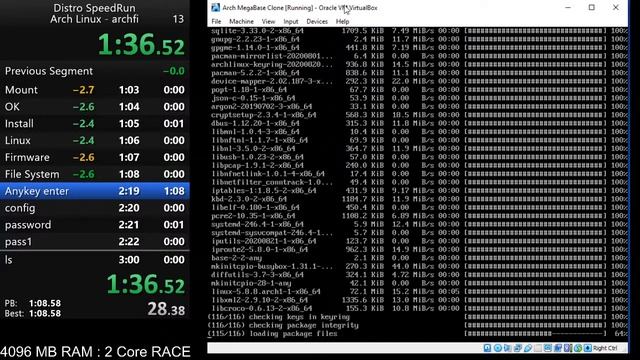Click the base-2-2-any package line

(419, 258)
